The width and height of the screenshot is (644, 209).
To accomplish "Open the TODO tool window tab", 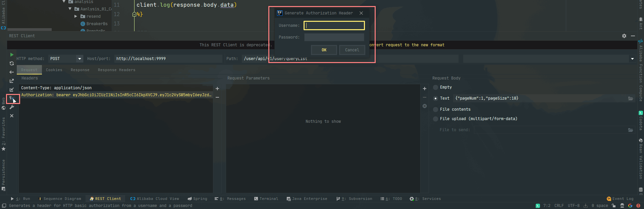I will pyautogui.click(x=391, y=199).
